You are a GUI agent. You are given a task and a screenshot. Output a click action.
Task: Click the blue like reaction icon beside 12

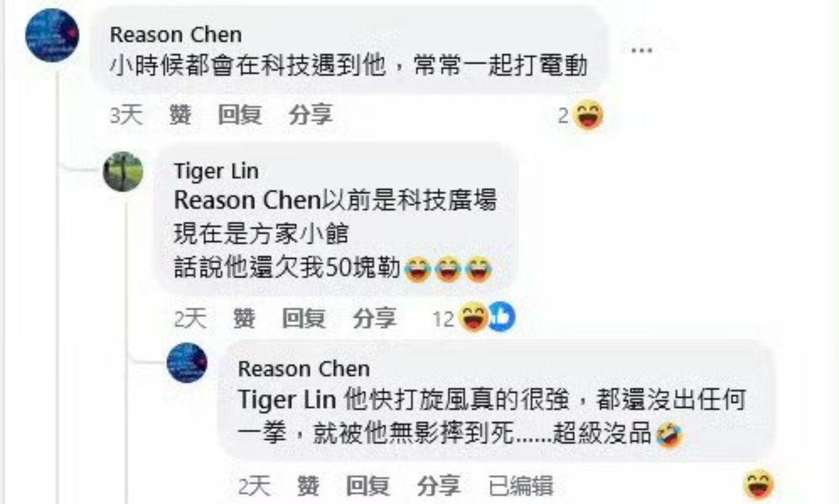click(502, 317)
